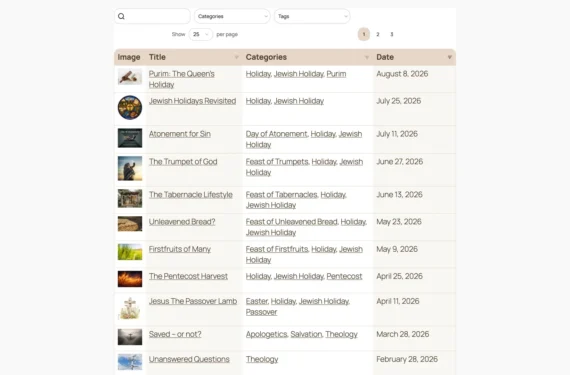The width and height of the screenshot is (570, 375).
Task: Click the Purim category link
Action: coord(336,74)
